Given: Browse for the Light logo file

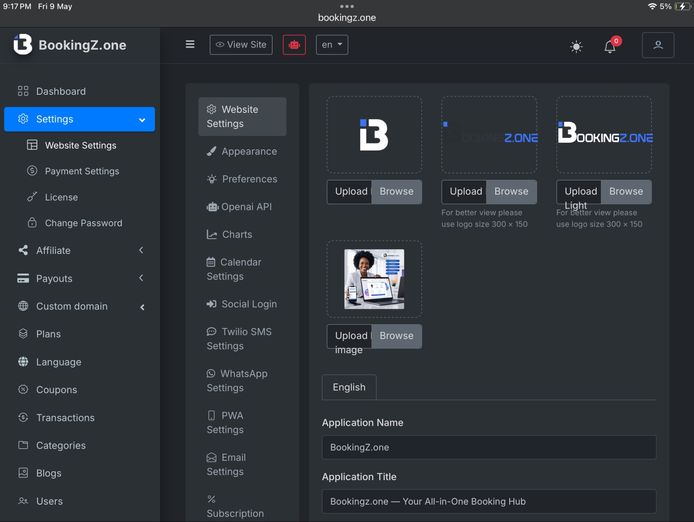Looking at the screenshot, I should tap(626, 191).
